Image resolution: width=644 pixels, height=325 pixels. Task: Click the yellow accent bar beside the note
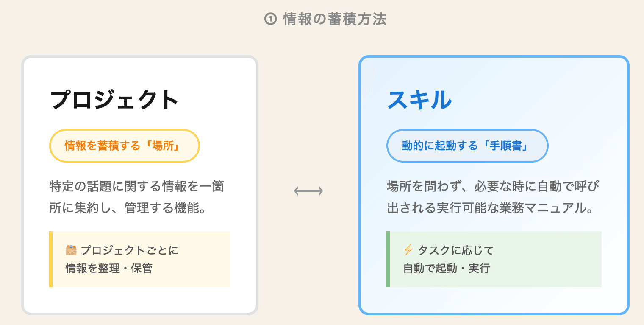[x=51, y=259]
